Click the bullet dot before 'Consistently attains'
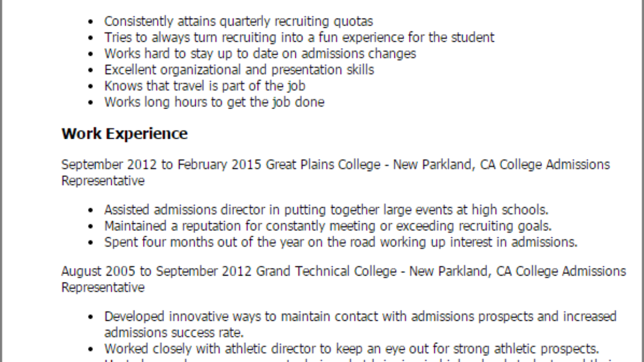The image size is (644, 362). [91, 23]
